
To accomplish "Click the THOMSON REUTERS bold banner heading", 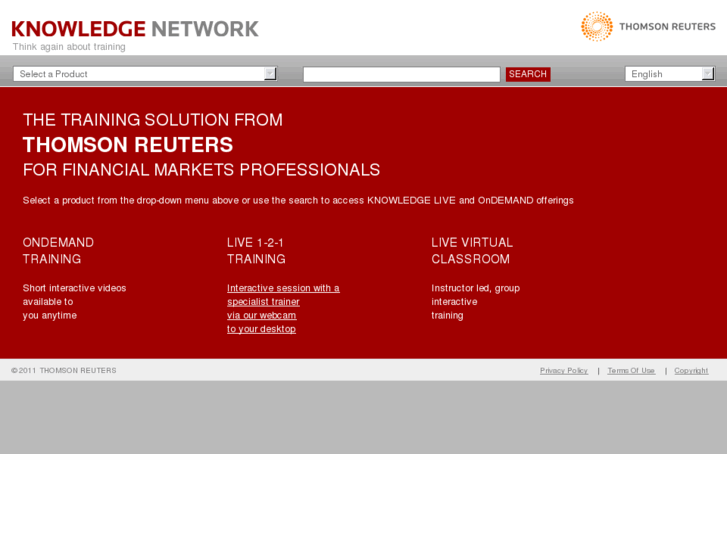I will (128, 145).
